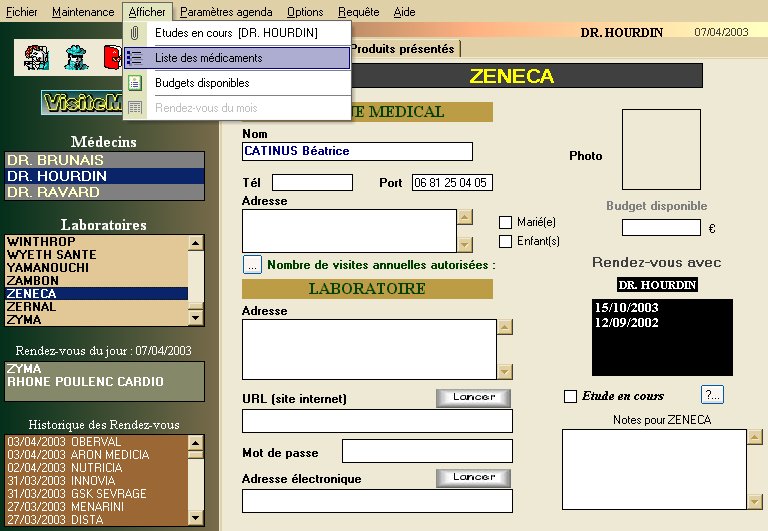
Task: Tick the Marié(e) checkbox
Action: pos(505,222)
